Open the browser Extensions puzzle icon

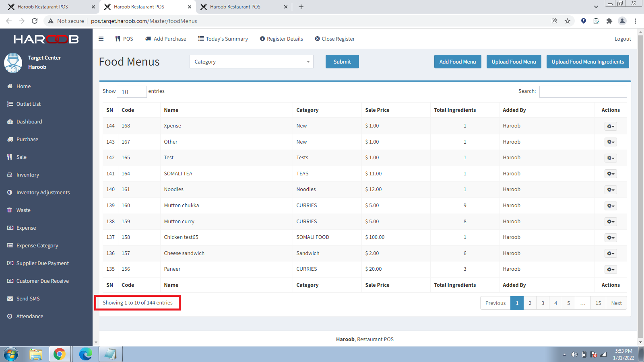click(x=609, y=21)
